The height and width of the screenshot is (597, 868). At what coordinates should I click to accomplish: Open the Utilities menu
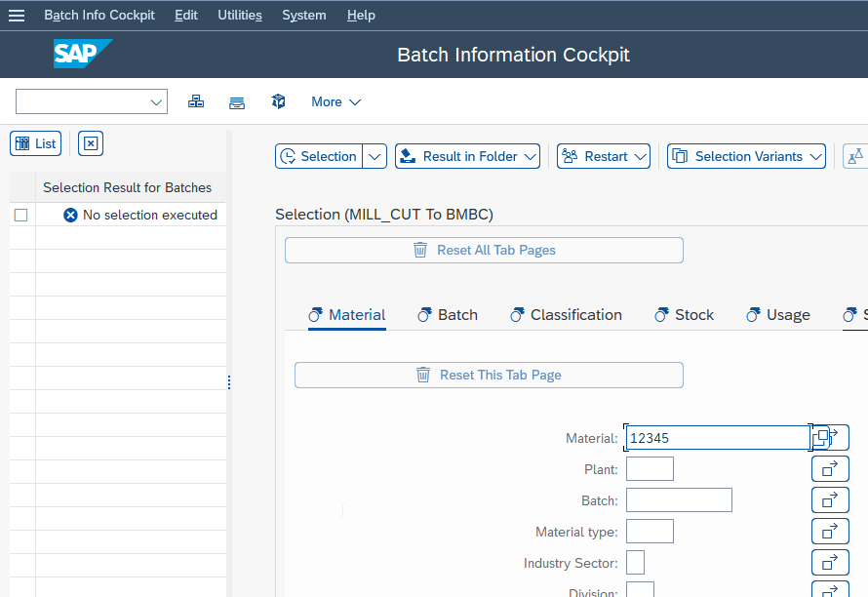pyautogui.click(x=240, y=15)
